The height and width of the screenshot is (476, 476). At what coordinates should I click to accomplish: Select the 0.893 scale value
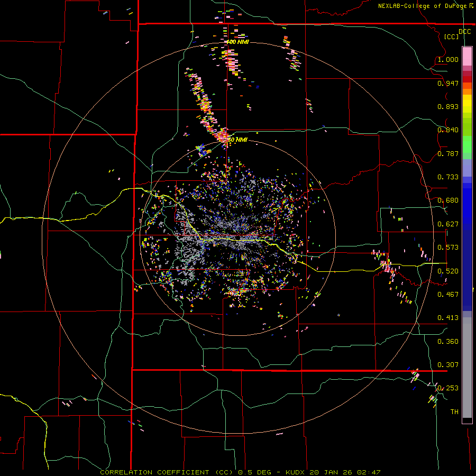pos(448,106)
